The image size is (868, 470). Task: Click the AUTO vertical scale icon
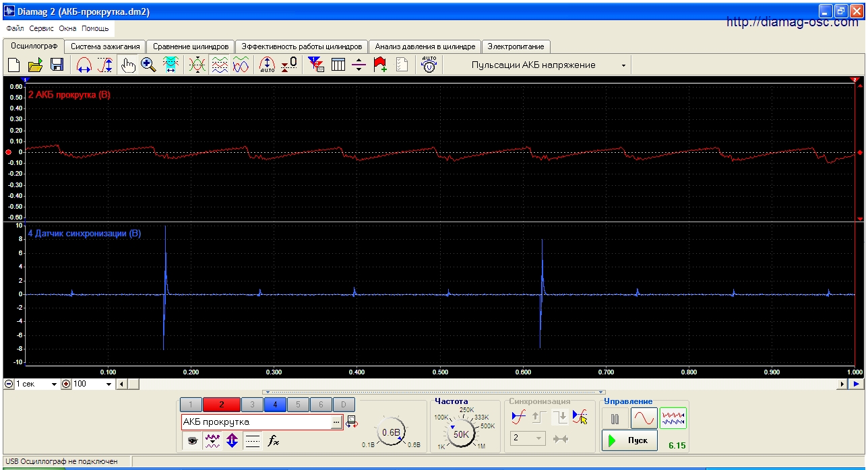point(268,65)
